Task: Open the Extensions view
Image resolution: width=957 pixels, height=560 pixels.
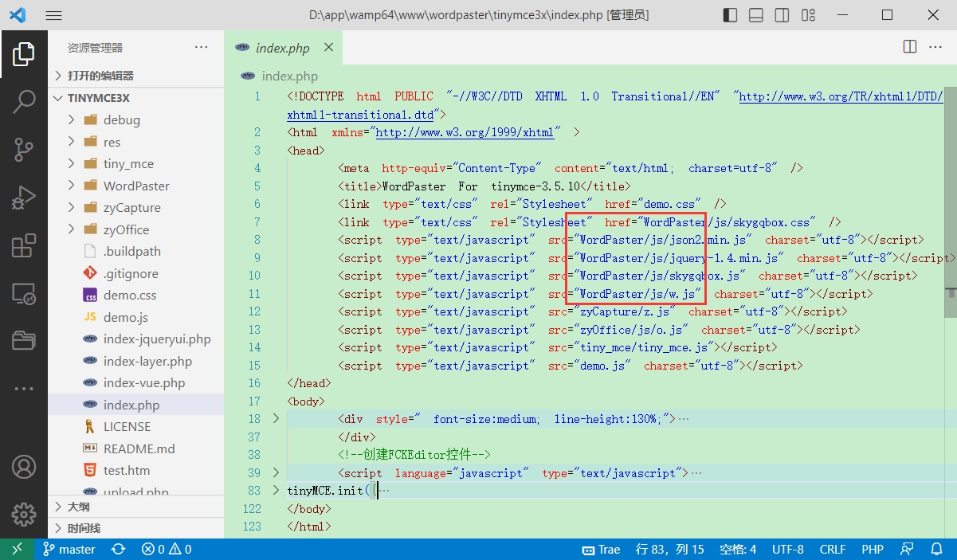Action: 24,246
